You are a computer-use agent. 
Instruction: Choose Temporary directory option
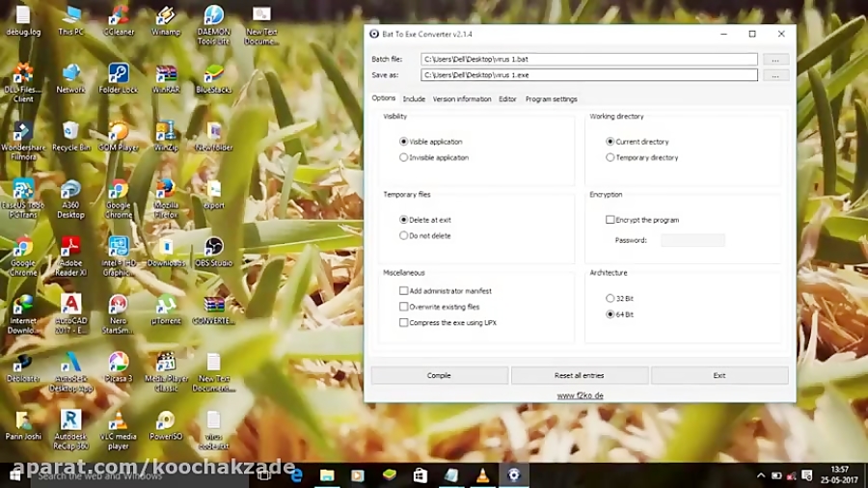click(x=641, y=158)
